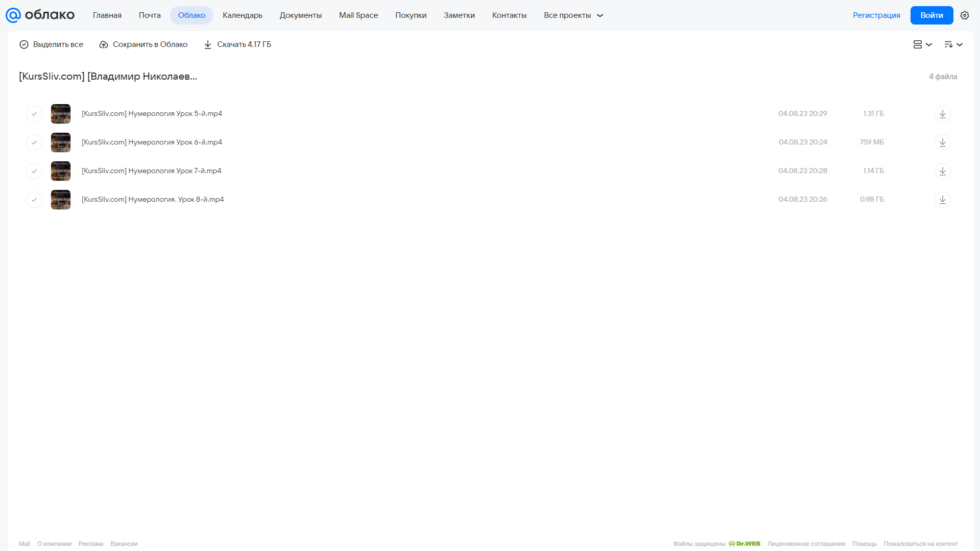The image size is (980, 551).
Task: Click the Войти button
Action: (931, 15)
